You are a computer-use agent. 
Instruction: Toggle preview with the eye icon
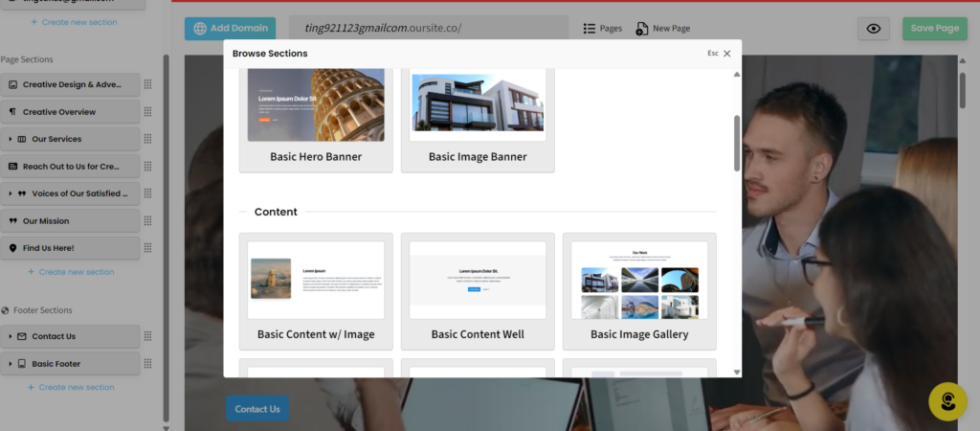873,29
